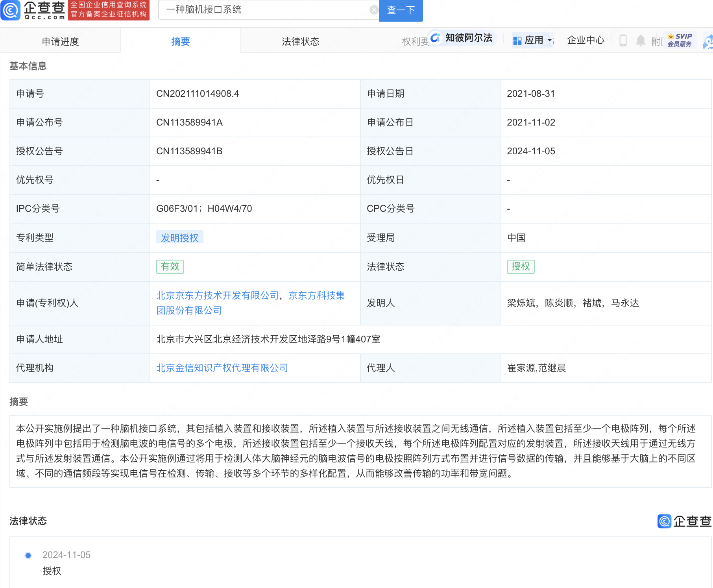Click the 申请号 label cell
This screenshot has height=588, width=713.
point(80,94)
